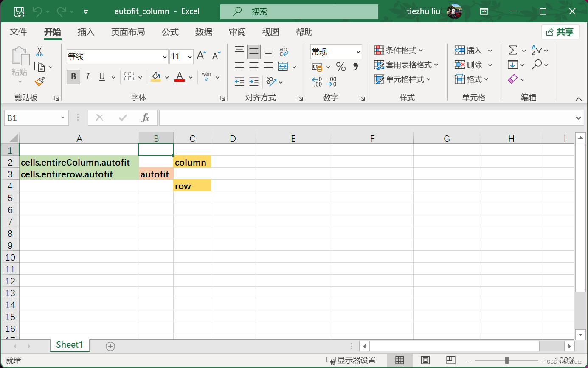This screenshot has width=588, height=368.
Task: Click the Borders icon
Action: [129, 77]
